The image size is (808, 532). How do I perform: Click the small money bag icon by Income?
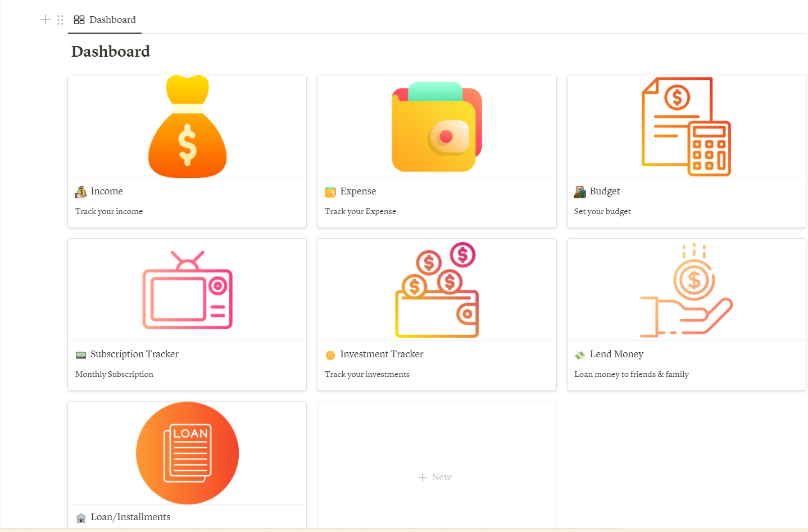point(81,192)
